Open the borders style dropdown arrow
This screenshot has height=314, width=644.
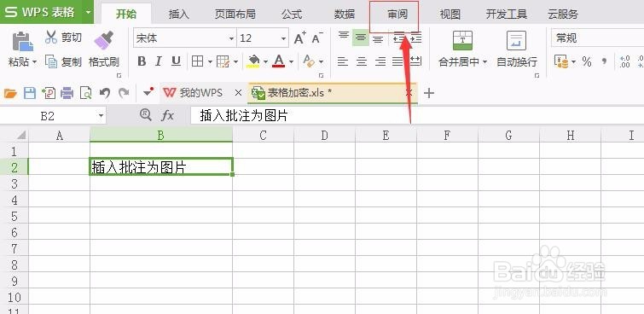[x=210, y=62]
